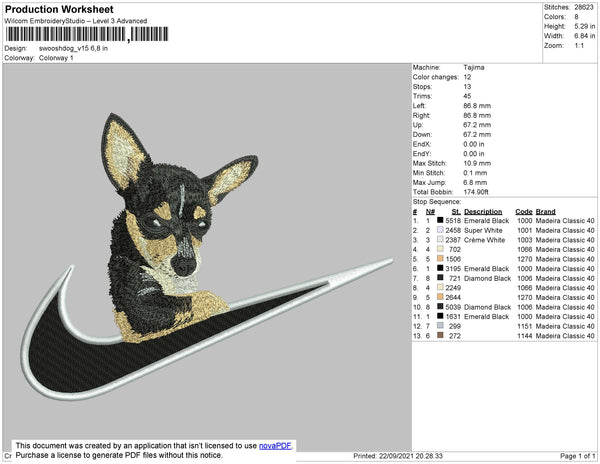The height and width of the screenshot is (464, 600).
Task: Click the Description column header
Action: click(x=483, y=212)
